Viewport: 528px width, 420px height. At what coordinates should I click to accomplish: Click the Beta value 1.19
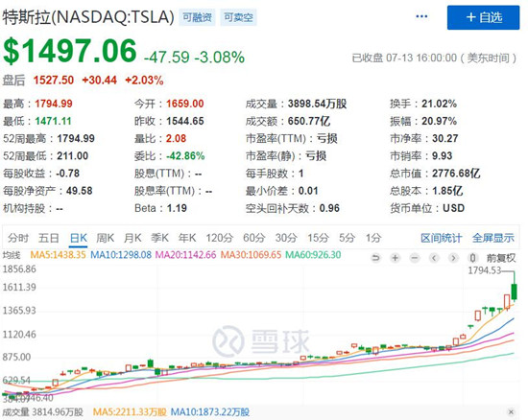click(x=177, y=208)
